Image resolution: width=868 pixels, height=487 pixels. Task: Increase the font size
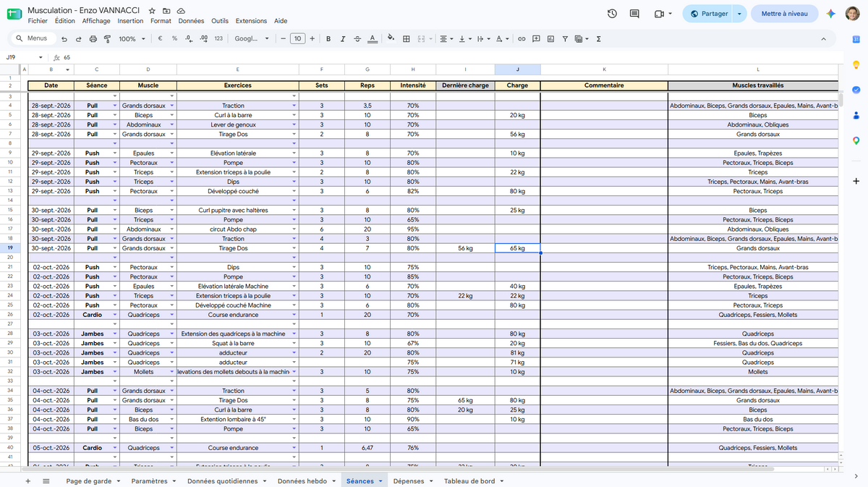[312, 39]
